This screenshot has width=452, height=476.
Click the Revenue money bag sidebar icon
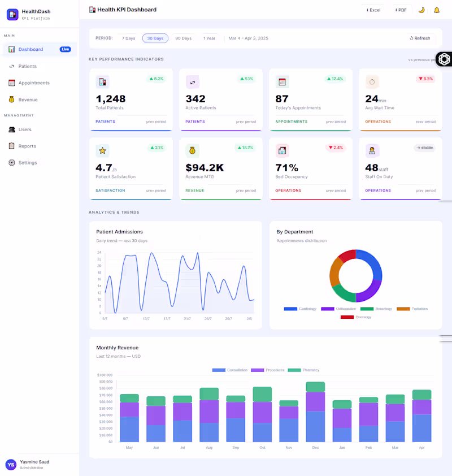(11, 99)
